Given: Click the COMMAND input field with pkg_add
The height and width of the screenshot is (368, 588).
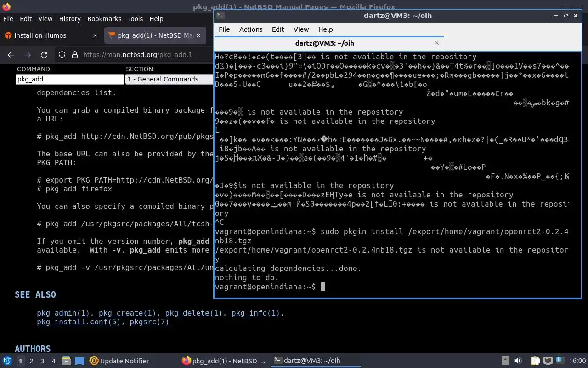Looking at the screenshot, I should tap(70, 79).
